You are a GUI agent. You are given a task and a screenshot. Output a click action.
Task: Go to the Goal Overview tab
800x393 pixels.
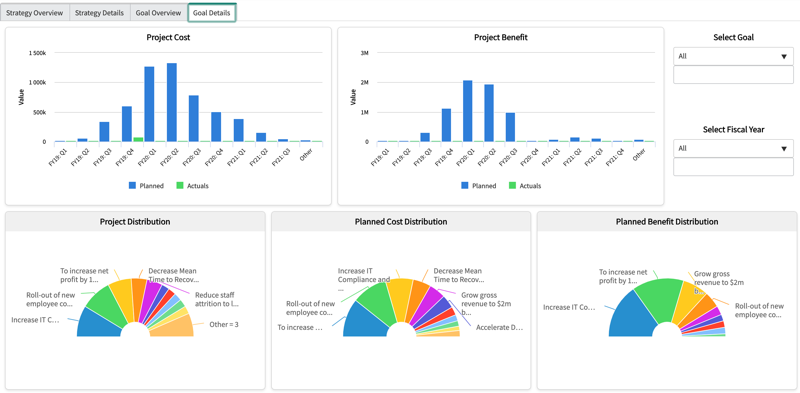[x=159, y=13]
